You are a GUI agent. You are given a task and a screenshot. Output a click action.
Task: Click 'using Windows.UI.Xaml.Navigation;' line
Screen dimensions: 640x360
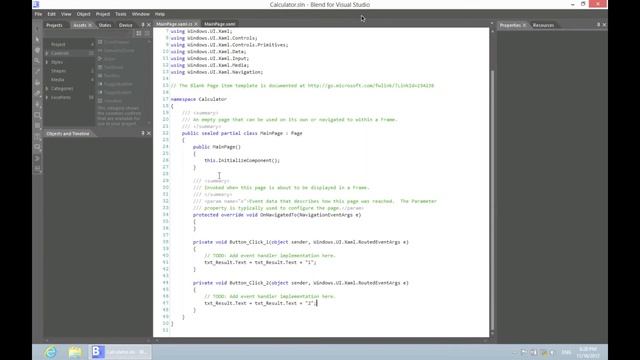tap(217, 72)
